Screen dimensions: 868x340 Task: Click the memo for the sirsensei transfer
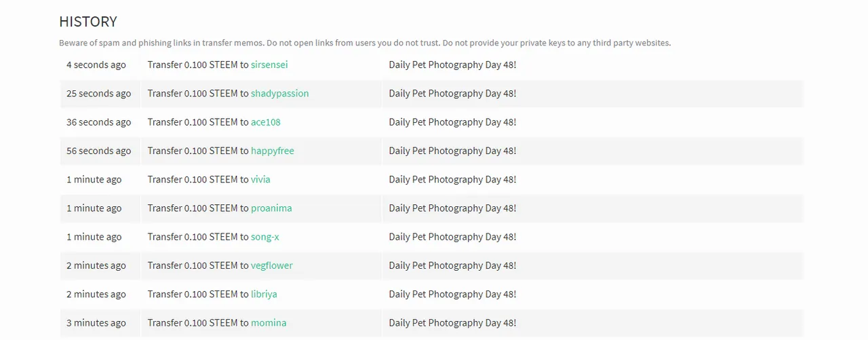(x=452, y=65)
